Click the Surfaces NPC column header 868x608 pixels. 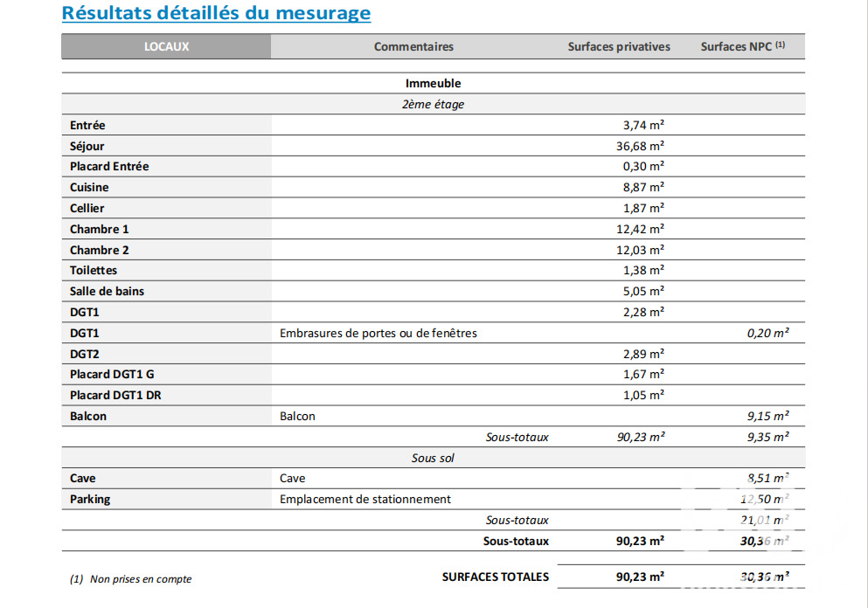pyautogui.click(x=742, y=46)
